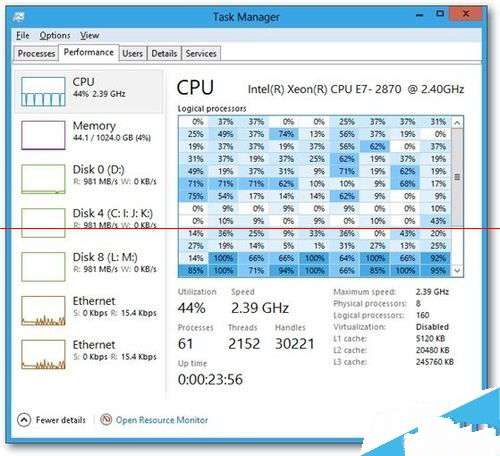Click the scroll down arrow of processor grid
This screenshot has height=456, width=500.
[457, 270]
